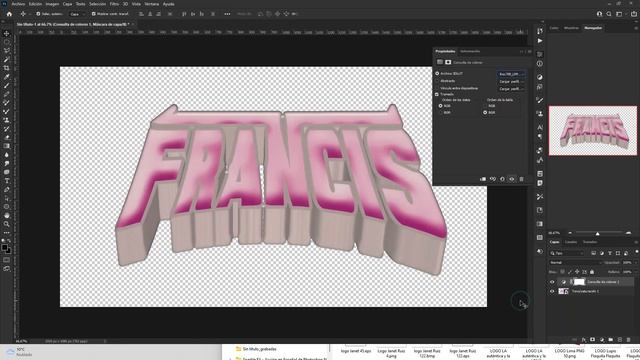The height and width of the screenshot is (360, 640).
Task: Click the Navigator preview thumbnail
Action: 593,131
